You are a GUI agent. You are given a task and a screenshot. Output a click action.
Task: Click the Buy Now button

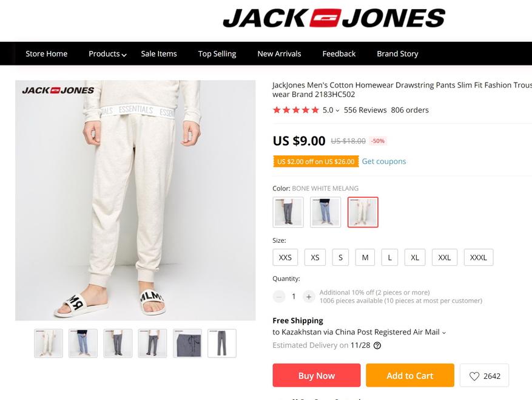click(x=317, y=375)
